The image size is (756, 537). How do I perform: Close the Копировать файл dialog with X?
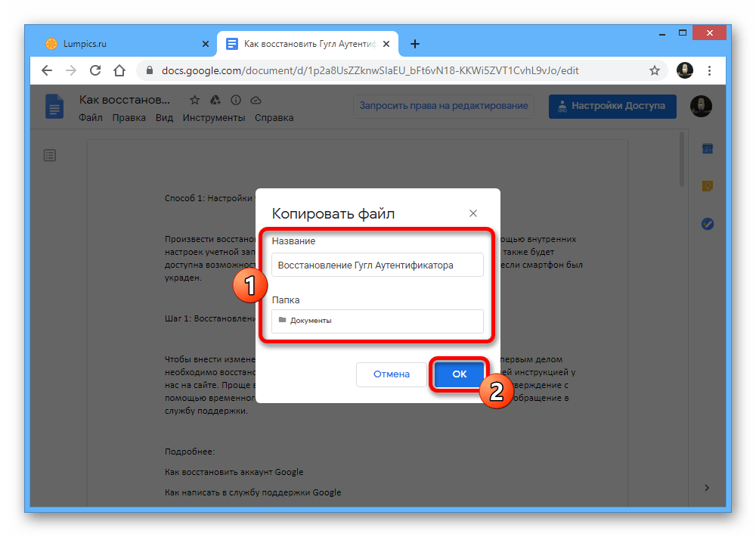pyautogui.click(x=473, y=214)
